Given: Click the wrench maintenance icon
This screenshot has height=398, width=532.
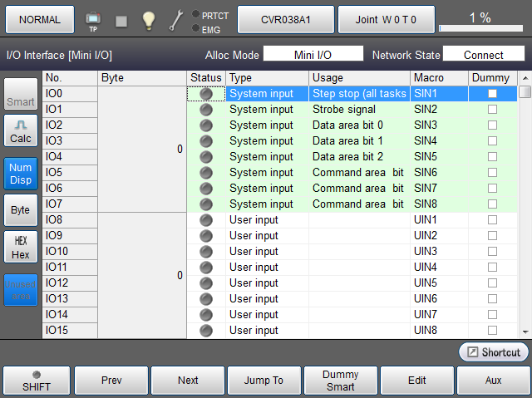Looking at the screenshot, I should pyautogui.click(x=175, y=20).
